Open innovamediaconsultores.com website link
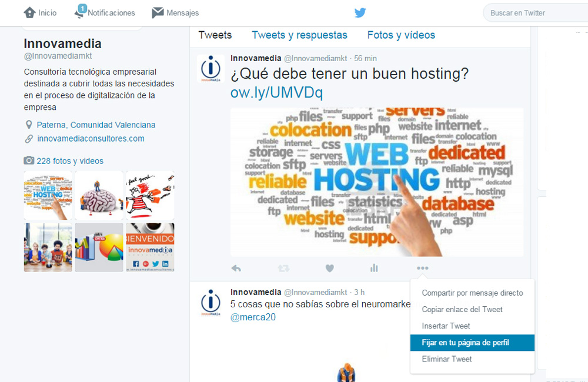The image size is (588, 382). point(91,138)
